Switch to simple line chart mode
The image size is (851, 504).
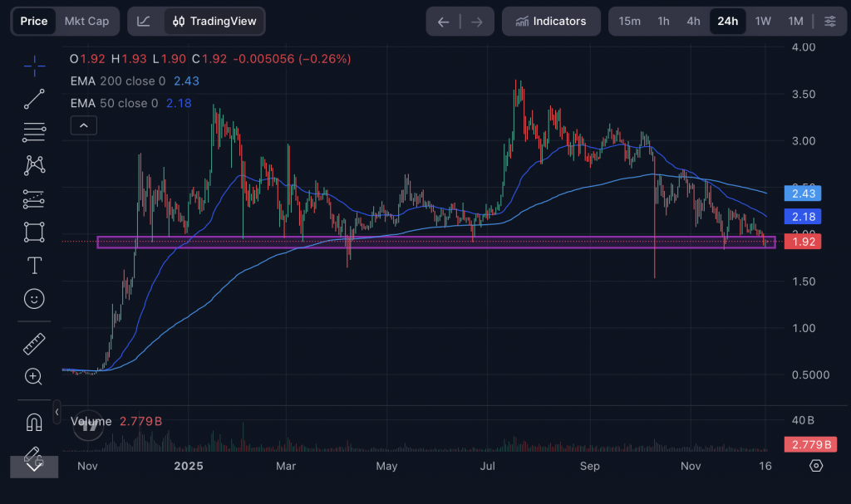(144, 22)
